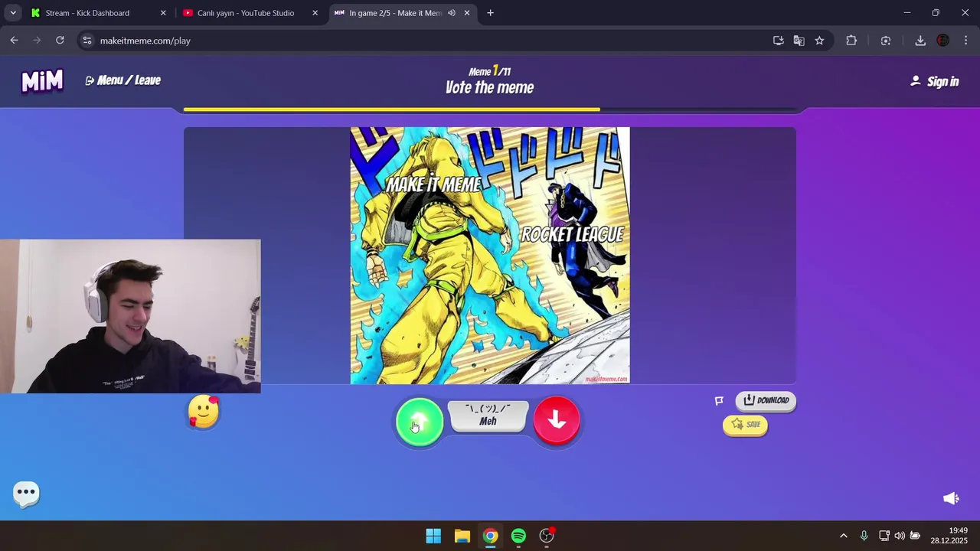
Task: Open volume control in tray
Action: (900, 536)
